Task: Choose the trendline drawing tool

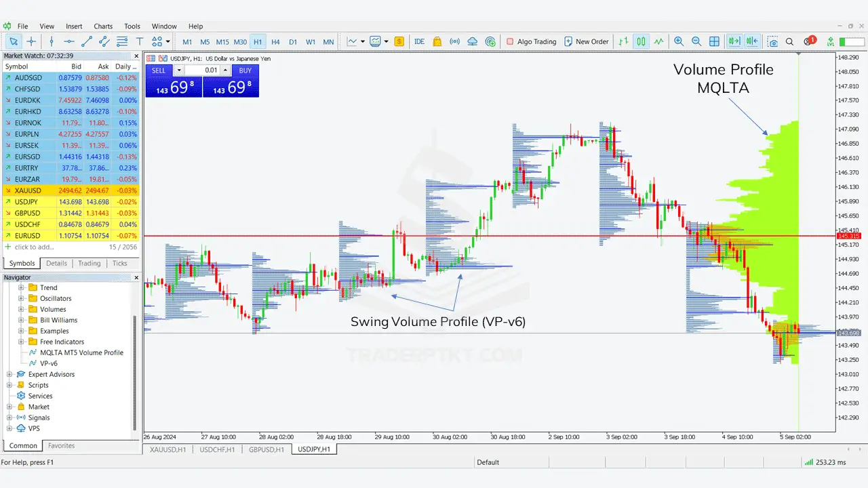Action: click(x=87, y=41)
